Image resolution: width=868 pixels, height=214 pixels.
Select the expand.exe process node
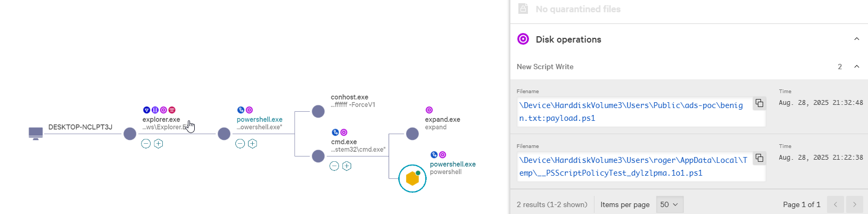pos(412,134)
